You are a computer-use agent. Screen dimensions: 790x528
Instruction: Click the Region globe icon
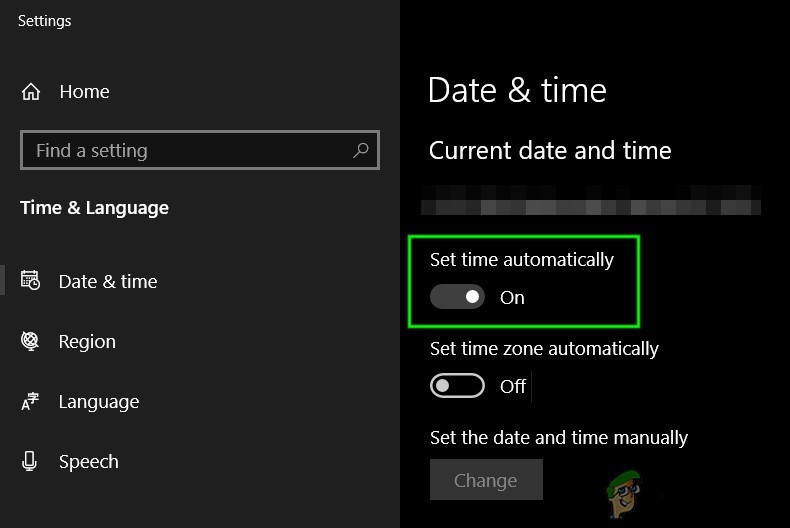[x=30, y=341]
